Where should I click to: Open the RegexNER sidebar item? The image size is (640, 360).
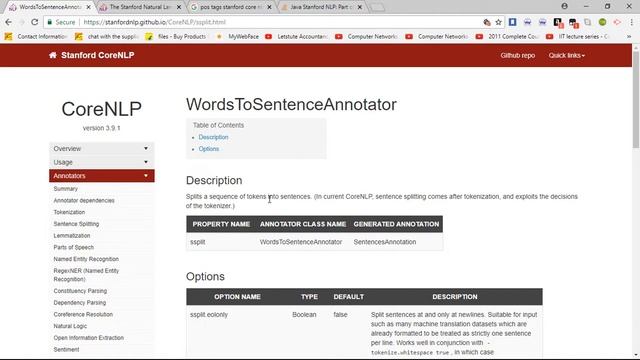click(x=86, y=275)
